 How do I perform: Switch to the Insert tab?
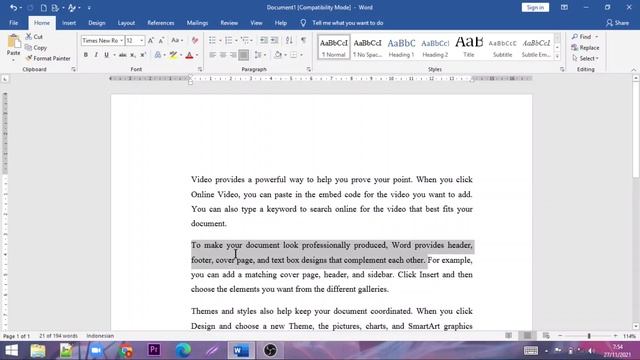[69, 23]
